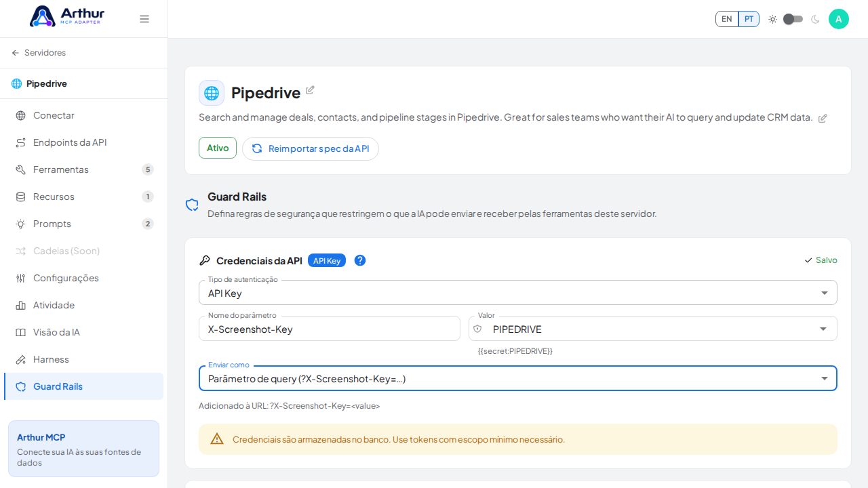Click Endpoints da API route icon
Image resolution: width=868 pixels, height=488 pixels.
[21, 142]
